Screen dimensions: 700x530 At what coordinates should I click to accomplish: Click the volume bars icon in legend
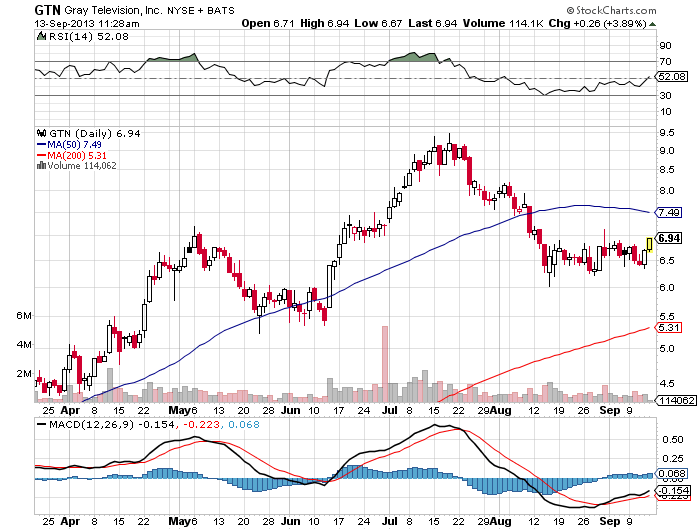(42, 166)
